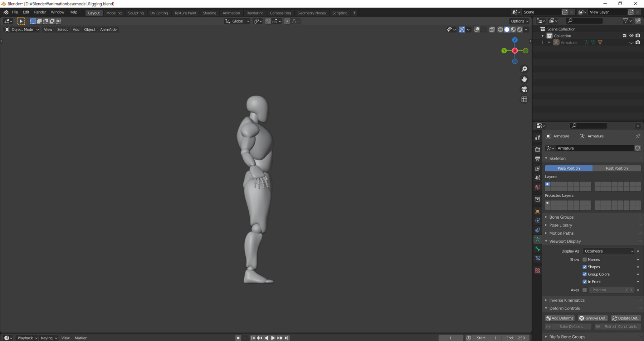
Task: Open the World properties tab
Action: [x=537, y=187]
